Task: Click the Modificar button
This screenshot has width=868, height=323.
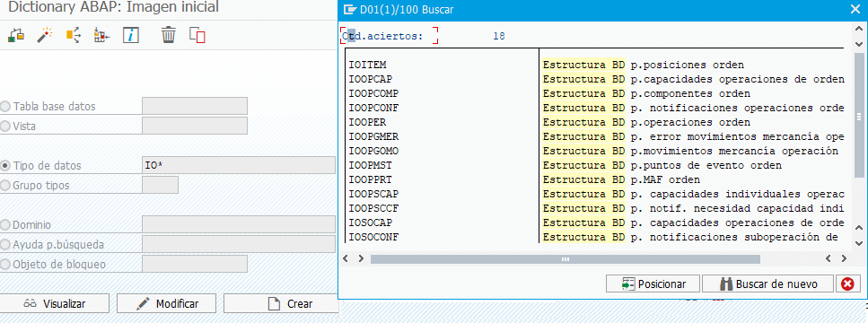Action: 167,303
